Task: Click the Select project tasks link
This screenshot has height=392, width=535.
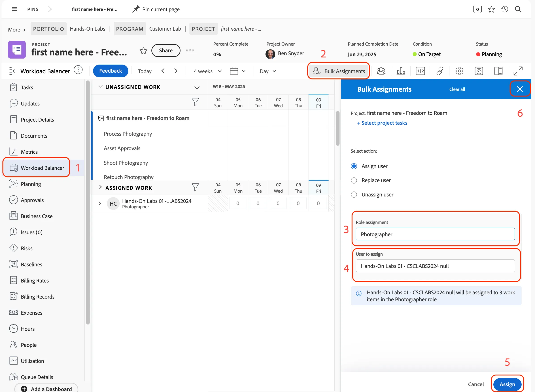Action: pyautogui.click(x=382, y=123)
